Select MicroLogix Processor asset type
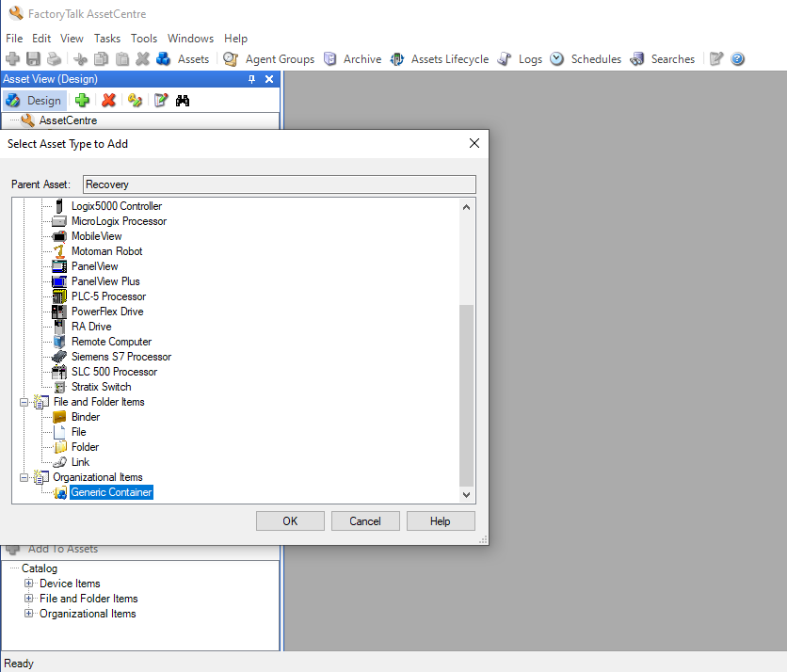Image resolution: width=787 pixels, height=672 pixels. coord(119,221)
